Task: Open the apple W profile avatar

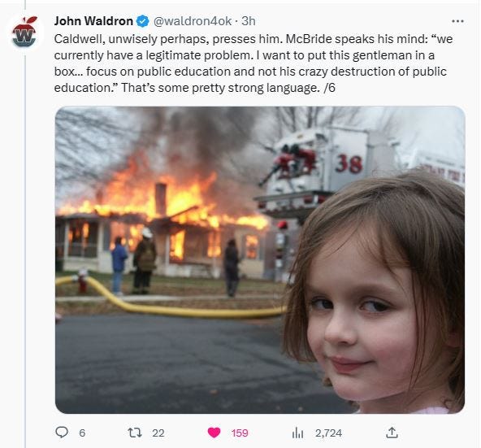Action: pos(24,33)
